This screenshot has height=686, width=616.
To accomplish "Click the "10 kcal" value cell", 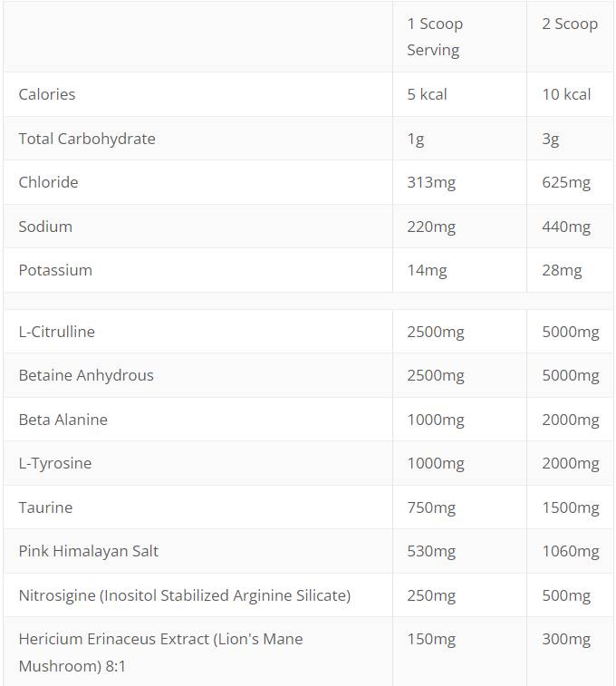I will (566, 94).
